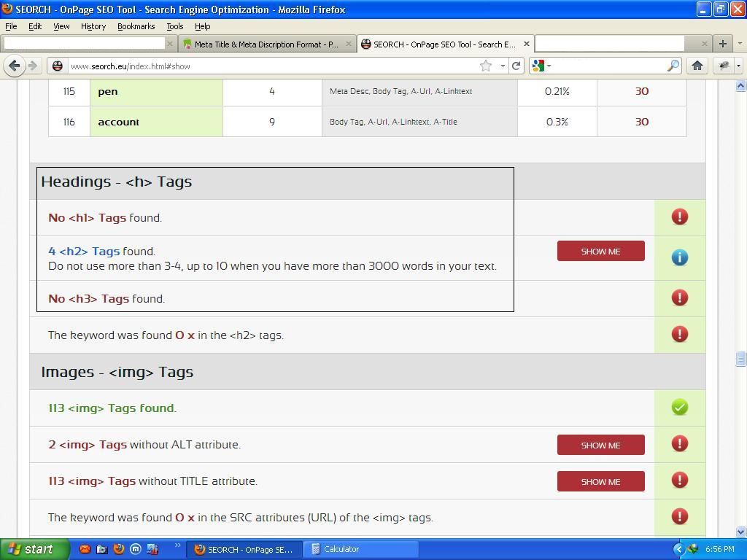Click the blue info icon beside h2 tags
Image resolution: width=747 pixels, height=560 pixels.
tap(679, 257)
